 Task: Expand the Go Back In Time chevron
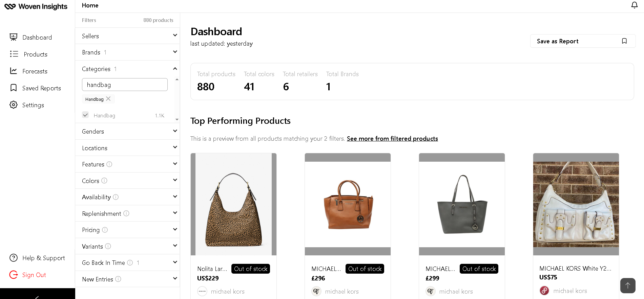pyautogui.click(x=175, y=262)
